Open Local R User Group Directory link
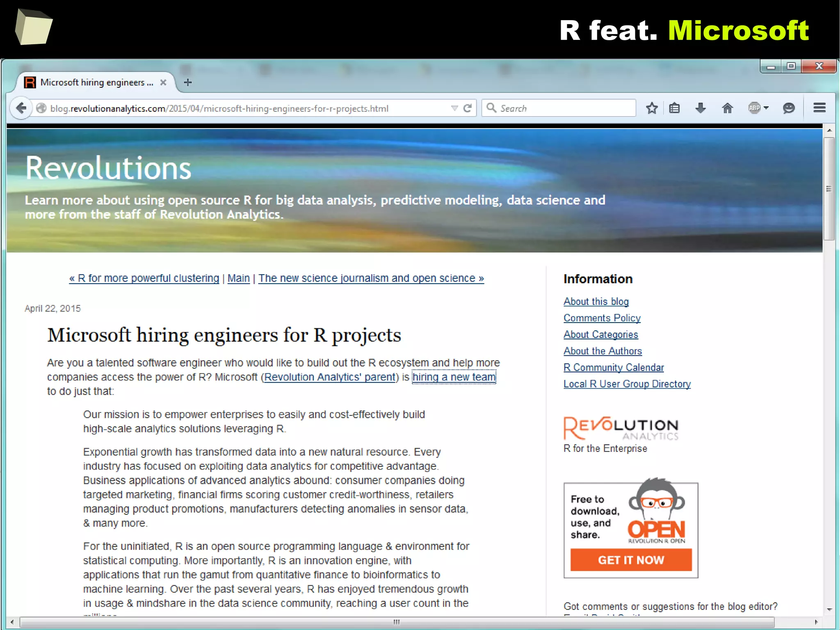Viewport: 840px width, 630px height. [x=627, y=384]
